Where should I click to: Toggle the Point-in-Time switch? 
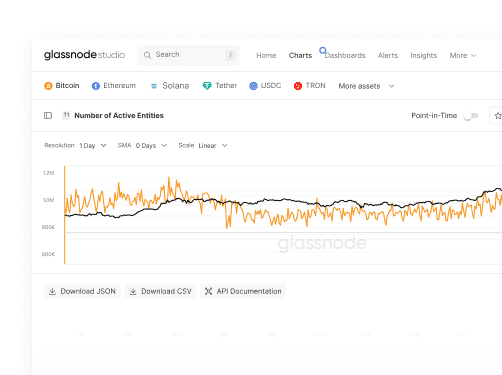(x=471, y=116)
